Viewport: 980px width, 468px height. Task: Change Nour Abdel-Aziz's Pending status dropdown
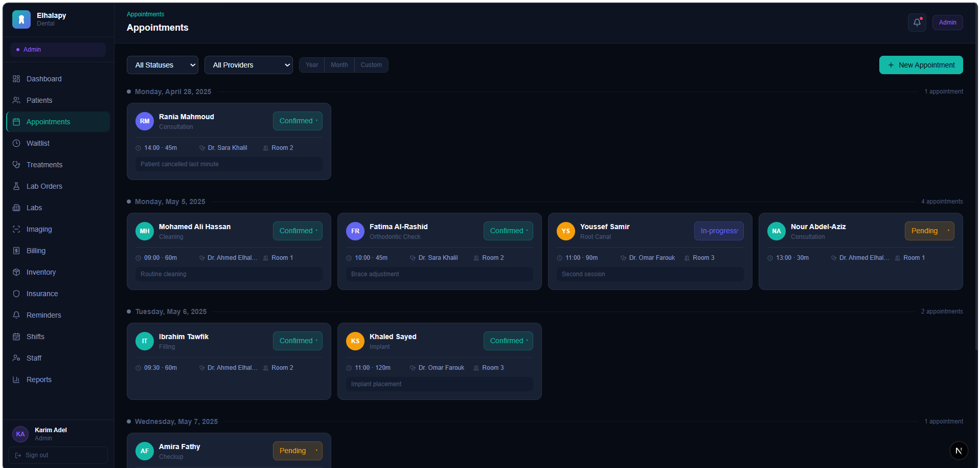pyautogui.click(x=929, y=231)
